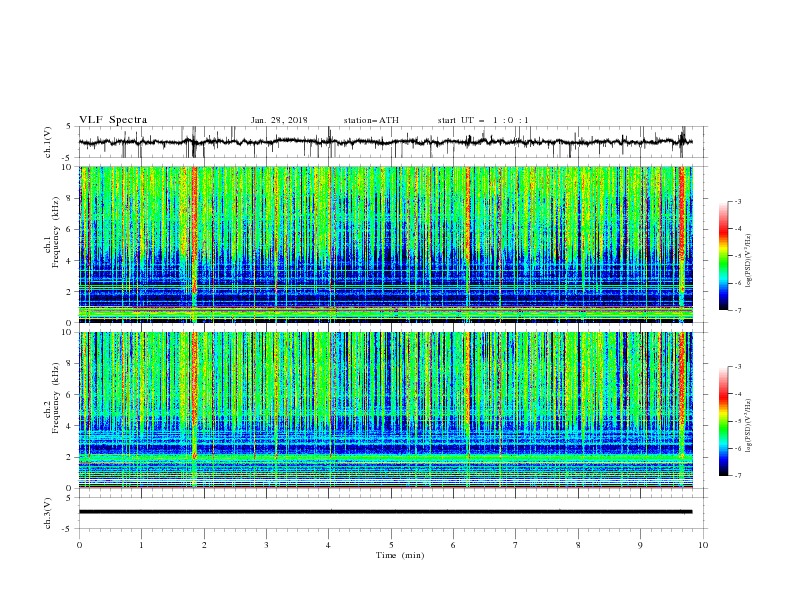Click the ch.2 spectrogram color bar
The height and width of the screenshot is (612, 792).
723,421
